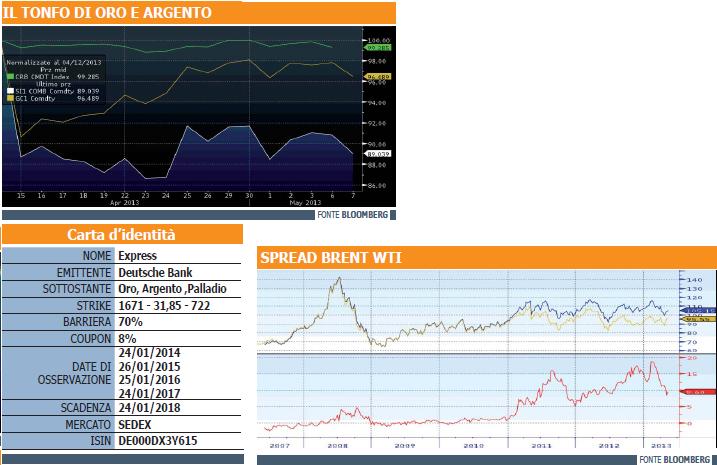The image size is (717, 465).
Task: Click the 'FONTE BLOOMBERG' label under gold chart
Action: coord(353,214)
